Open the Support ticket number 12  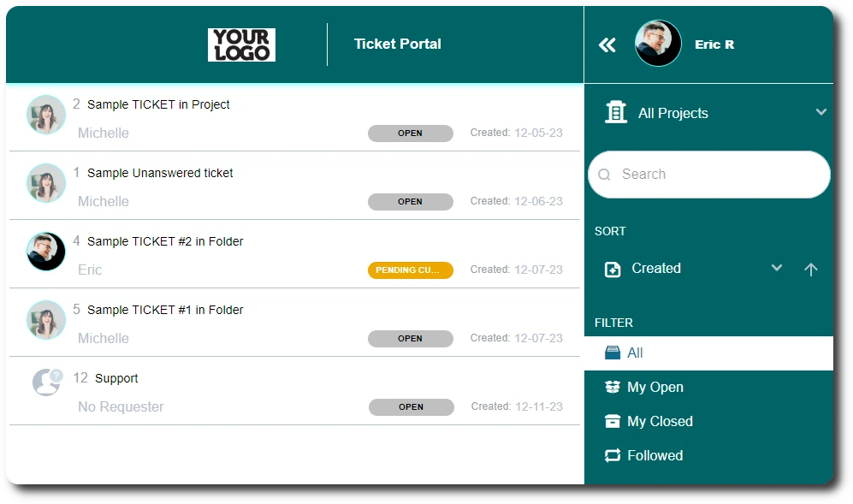[116, 378]
